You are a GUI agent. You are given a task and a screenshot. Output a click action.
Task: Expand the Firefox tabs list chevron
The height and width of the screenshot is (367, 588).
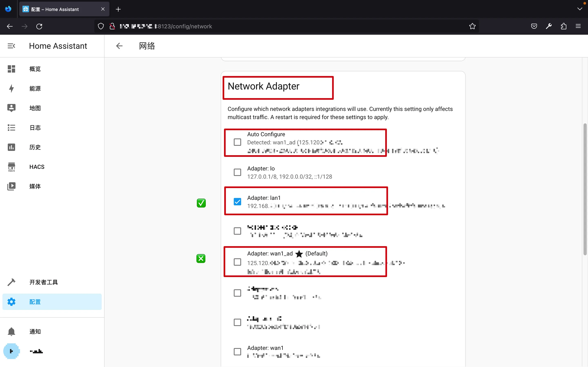(x=580, y=9)
